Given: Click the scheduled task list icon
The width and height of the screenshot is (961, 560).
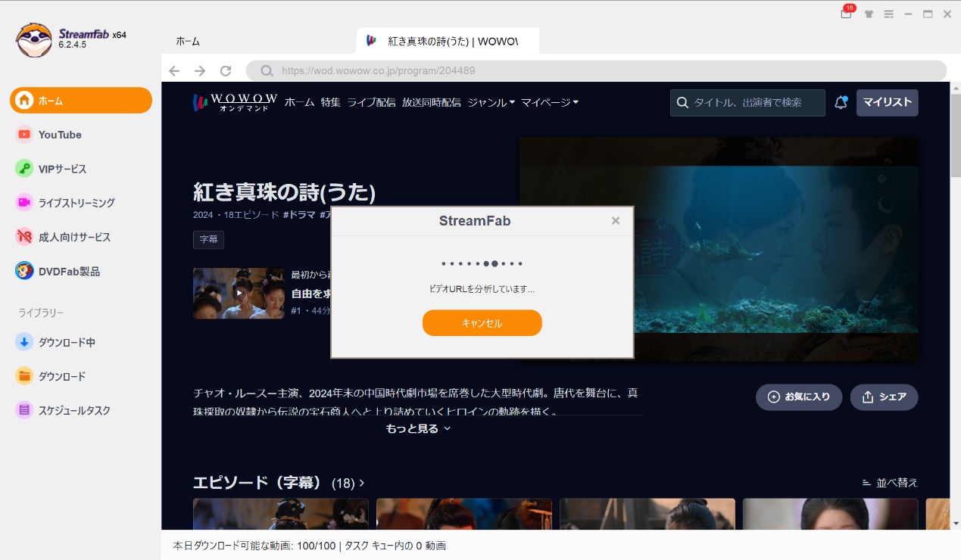Looking at the screenshot, I should (x=24, y=410).
